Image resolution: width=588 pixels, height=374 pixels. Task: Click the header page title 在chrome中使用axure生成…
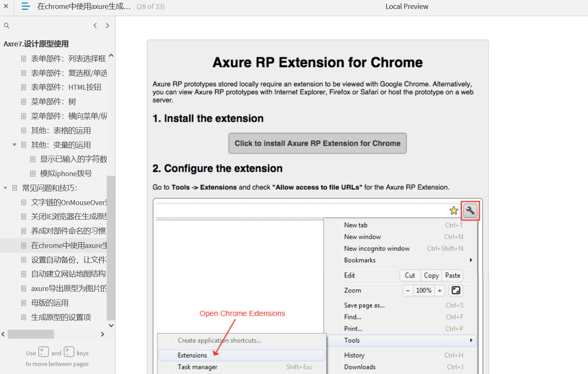(x=84, y=6)
